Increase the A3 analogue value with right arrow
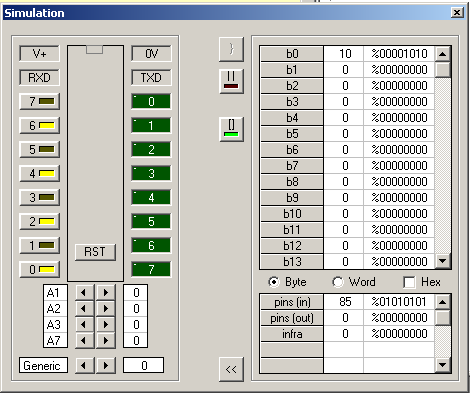 (106, 324)
